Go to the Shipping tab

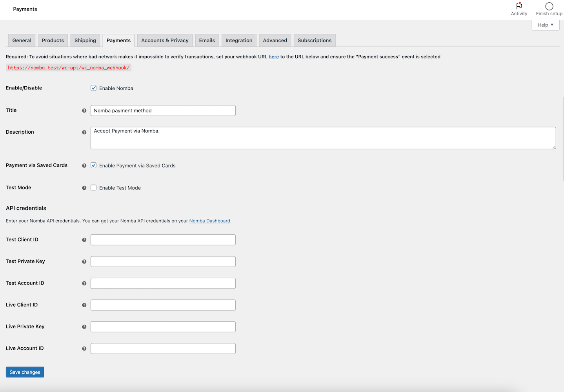click(85, 40)
